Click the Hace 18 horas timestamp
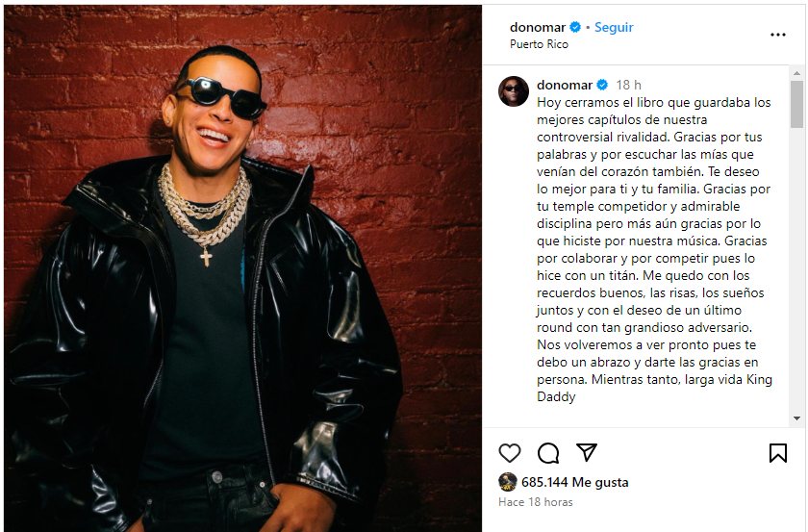 point(536,501)
